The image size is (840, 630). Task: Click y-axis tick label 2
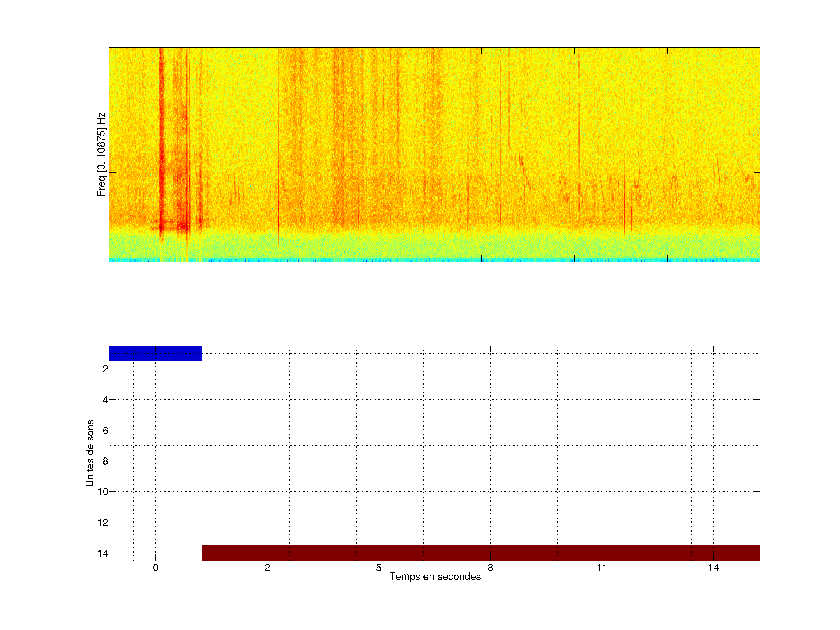105,369
